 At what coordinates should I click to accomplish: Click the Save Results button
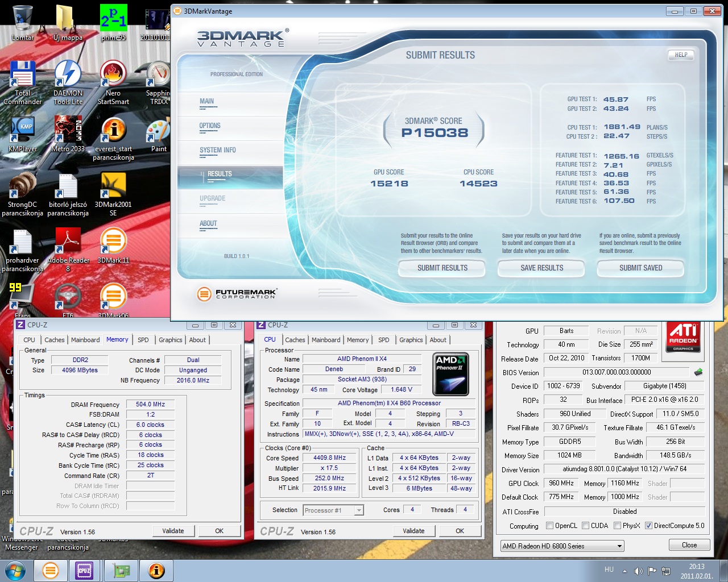(x=541, y=268)
